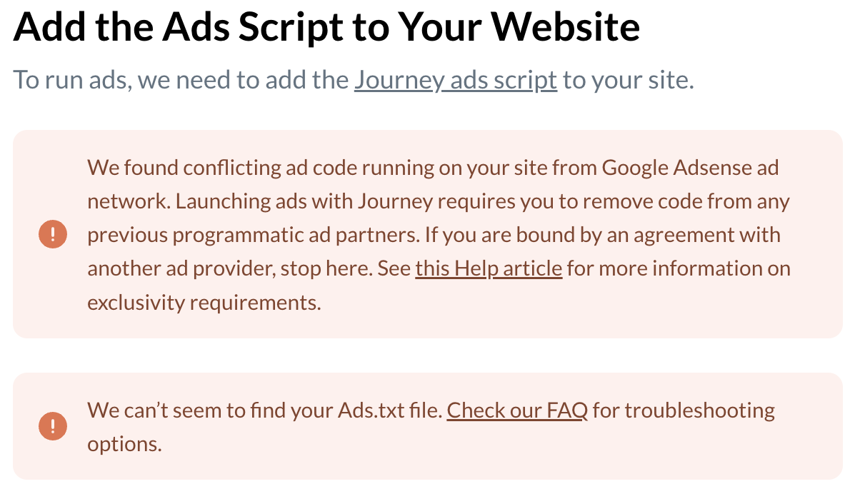
Task: Click the "exclusivity requirements." text
Action: point(204,302)
